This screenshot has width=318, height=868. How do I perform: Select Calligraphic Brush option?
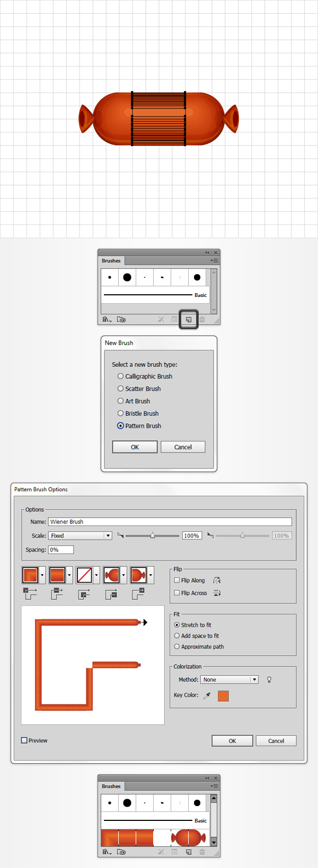pos(145,376)
